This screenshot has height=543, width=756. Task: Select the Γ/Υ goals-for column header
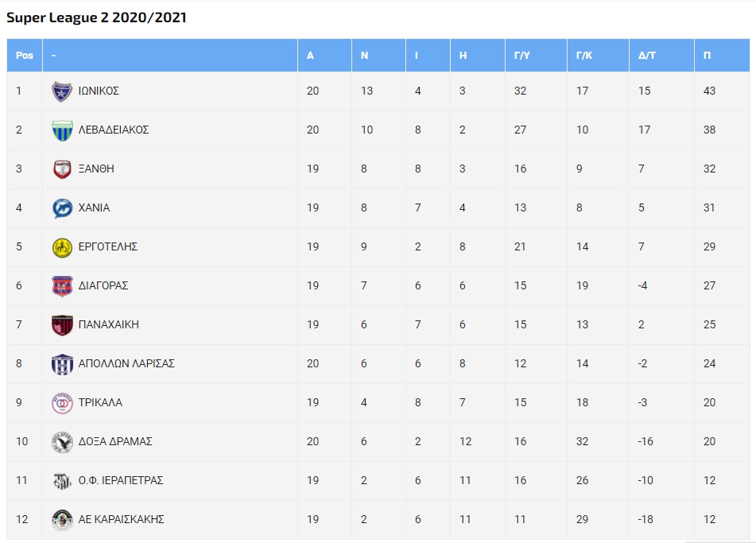(536, 56)
